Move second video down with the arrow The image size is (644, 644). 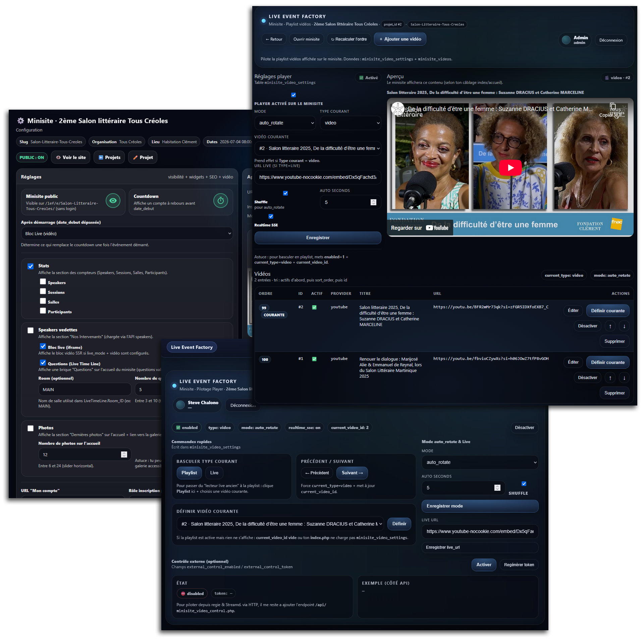624,378
